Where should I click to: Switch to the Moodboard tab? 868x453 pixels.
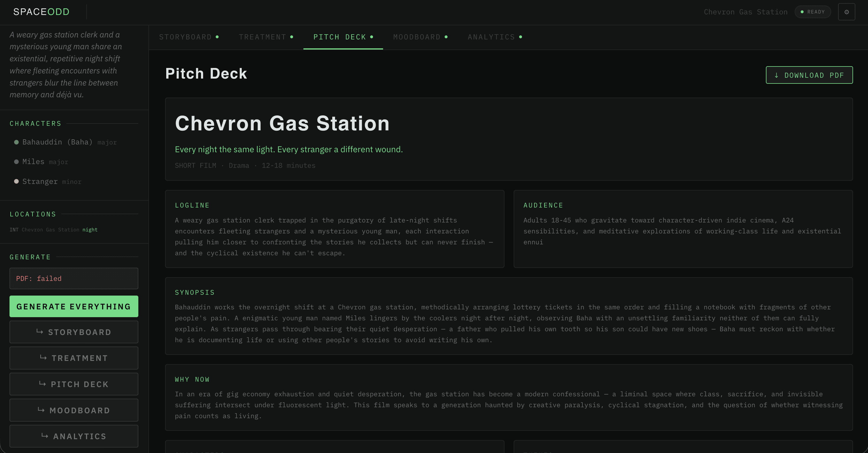pyautogui.click(x=417, y=37)
